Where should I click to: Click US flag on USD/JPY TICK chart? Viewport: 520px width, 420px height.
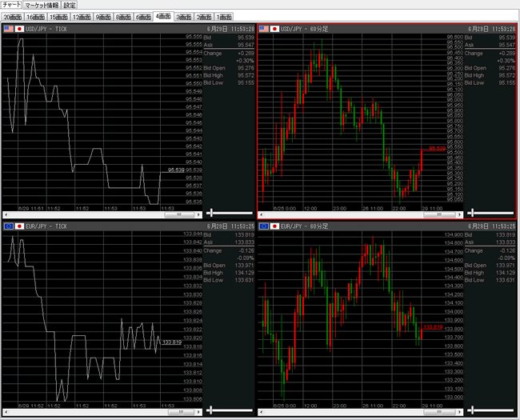(x=8, y=29)
